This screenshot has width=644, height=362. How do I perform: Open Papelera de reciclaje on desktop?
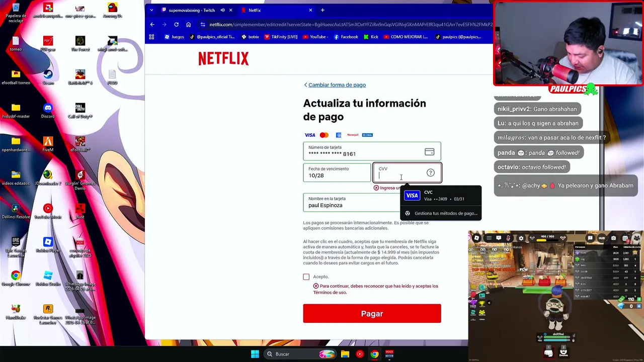16,12
